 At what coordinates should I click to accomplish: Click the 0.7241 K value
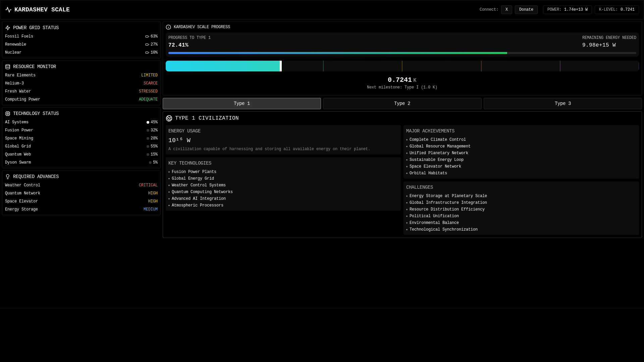tap(402, 80)
